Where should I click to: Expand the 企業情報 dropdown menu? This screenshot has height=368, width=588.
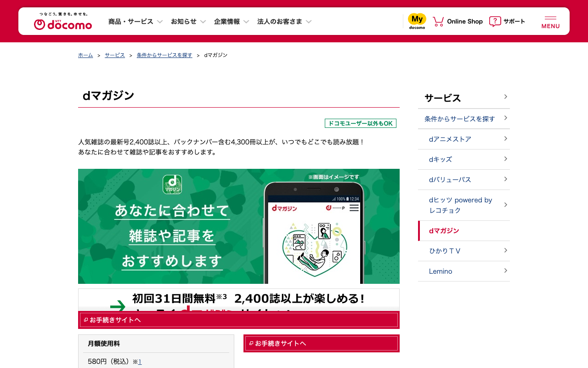pyautogui.click(x=232, y=21)
